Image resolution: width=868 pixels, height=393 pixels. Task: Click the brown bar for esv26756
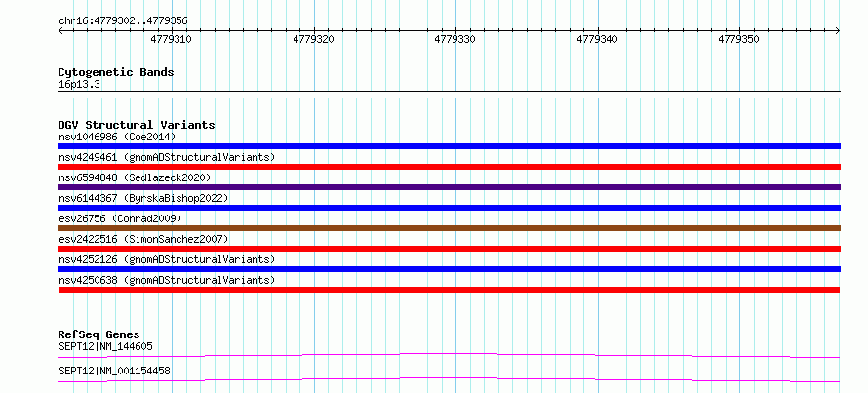(449, 228)
